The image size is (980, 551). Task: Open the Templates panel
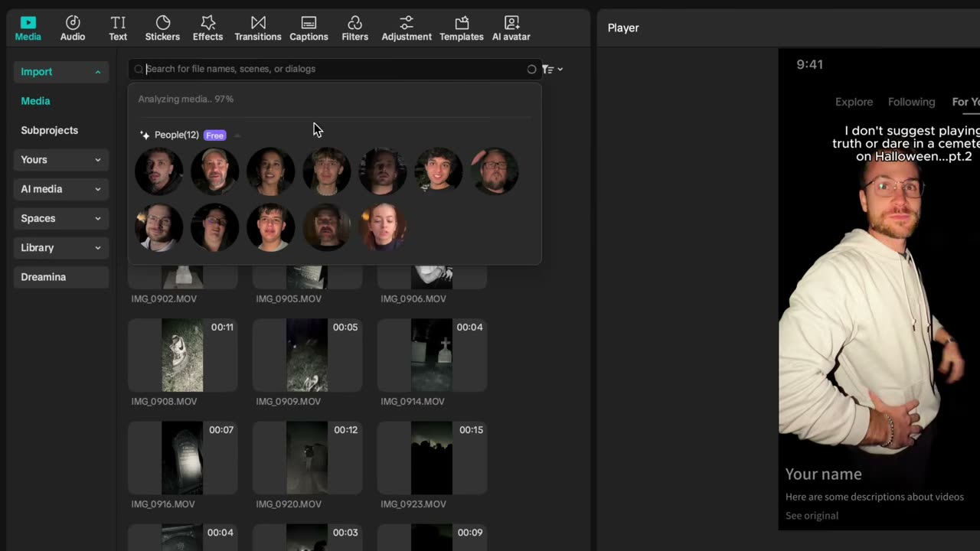(x=461, y=28)
